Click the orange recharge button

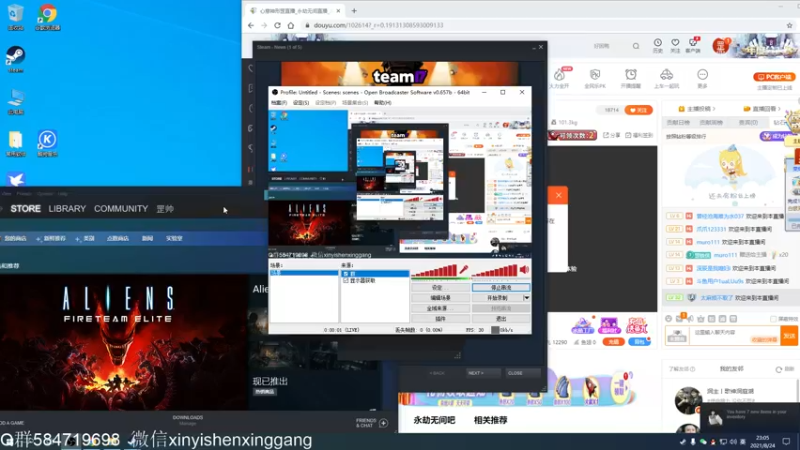click(x=613, y=342)
